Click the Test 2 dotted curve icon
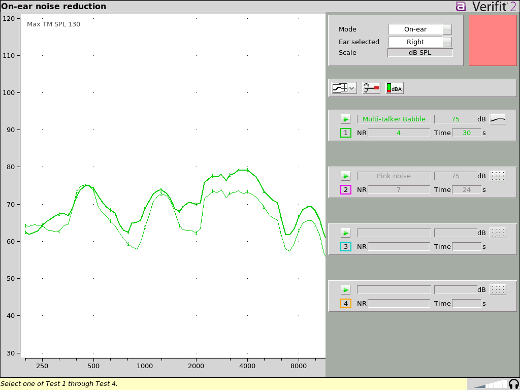Viewport: 520px width, 391px height. pyautogui.click(x=498, y=176)
